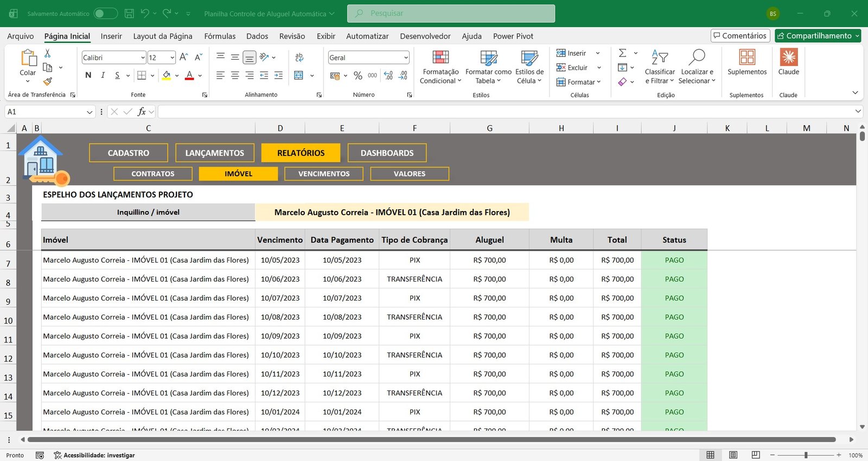Open the Formatar cells dropdown
Screen dimensions: 868x461
578,82
